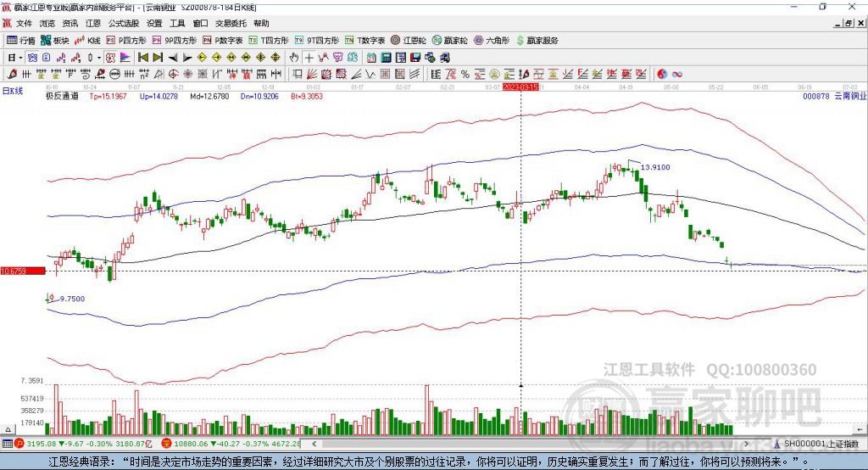The height and width of the screenshot is (470, 868).
Task: Click the purple flag chart icon
Action: coord(125,57)
